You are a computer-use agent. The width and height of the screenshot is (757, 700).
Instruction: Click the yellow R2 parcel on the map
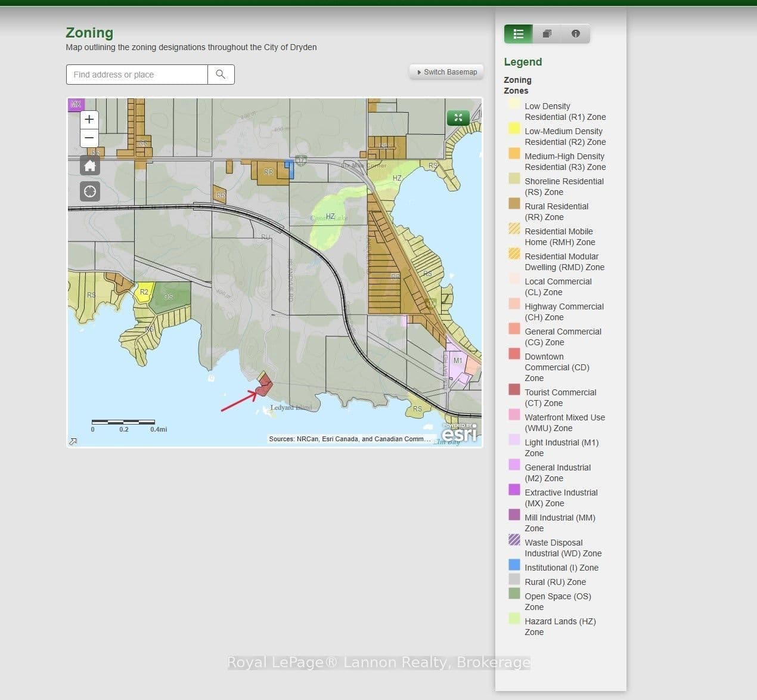pyautogui.click(x=144, y=292)
